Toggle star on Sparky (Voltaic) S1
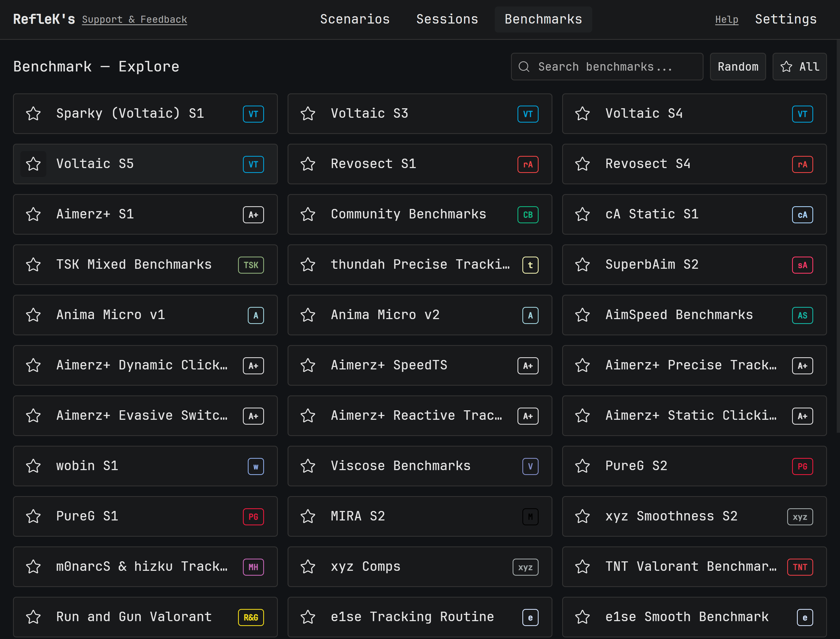This screenshot has height=639, width=840. pos(34,114)
